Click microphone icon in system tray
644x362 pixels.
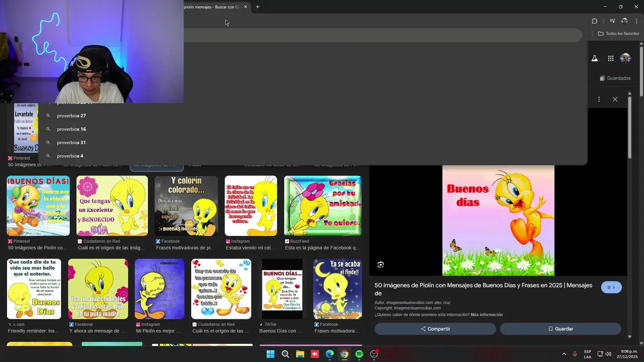(575, 354)
